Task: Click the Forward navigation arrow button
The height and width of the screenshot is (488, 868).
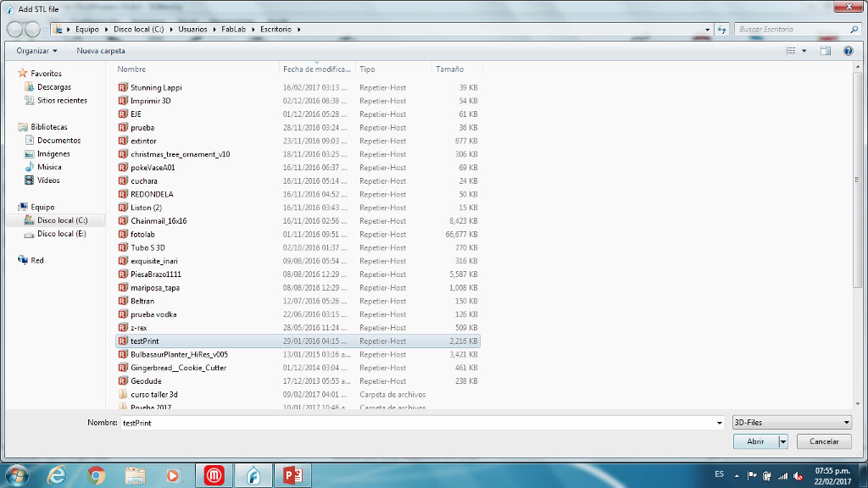Action: 33,30
